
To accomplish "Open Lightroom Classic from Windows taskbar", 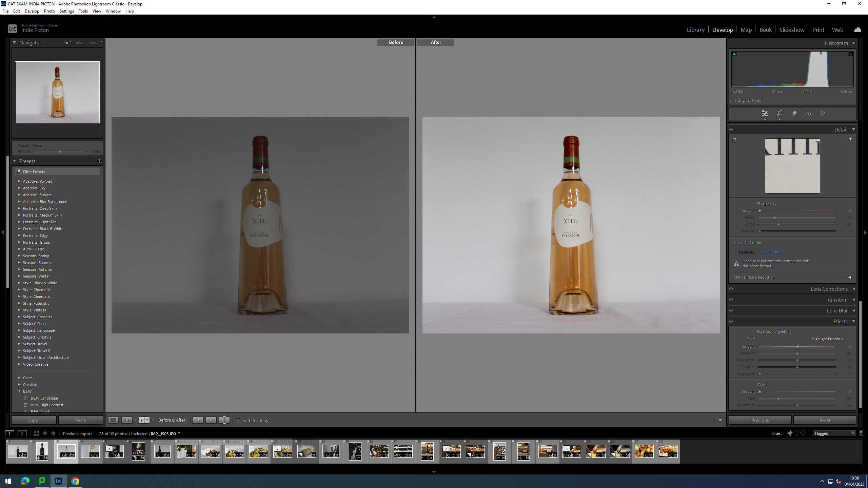I will (x=59, y=481).
